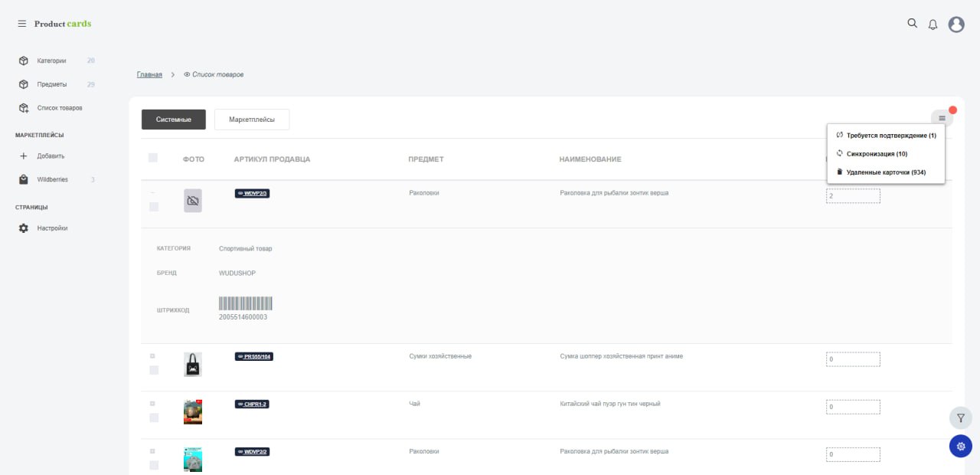Image resolution: width=980 pixels, height=475 pixels.
Task: Open the notifications bell
Action: pos(933,25)
